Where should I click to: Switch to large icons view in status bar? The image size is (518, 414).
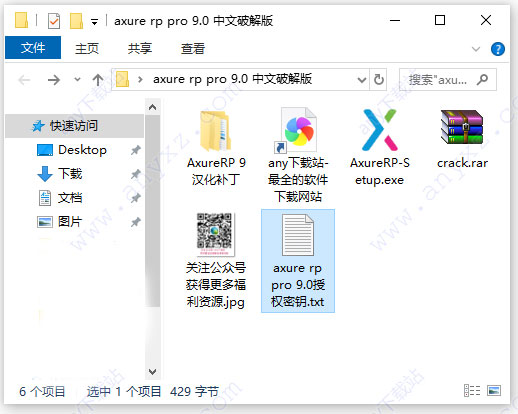pyautogui.click(x=494, y=390)
